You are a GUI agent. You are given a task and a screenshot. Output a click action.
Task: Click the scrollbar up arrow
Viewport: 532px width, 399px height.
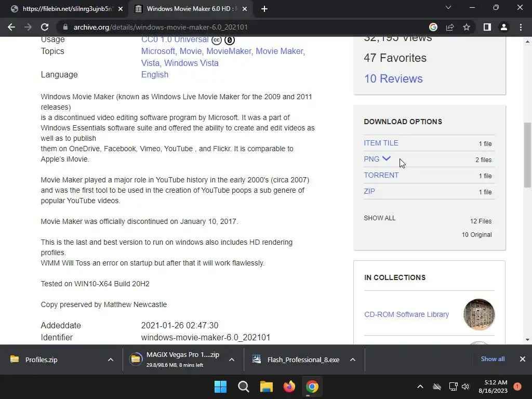pos(527,42)
